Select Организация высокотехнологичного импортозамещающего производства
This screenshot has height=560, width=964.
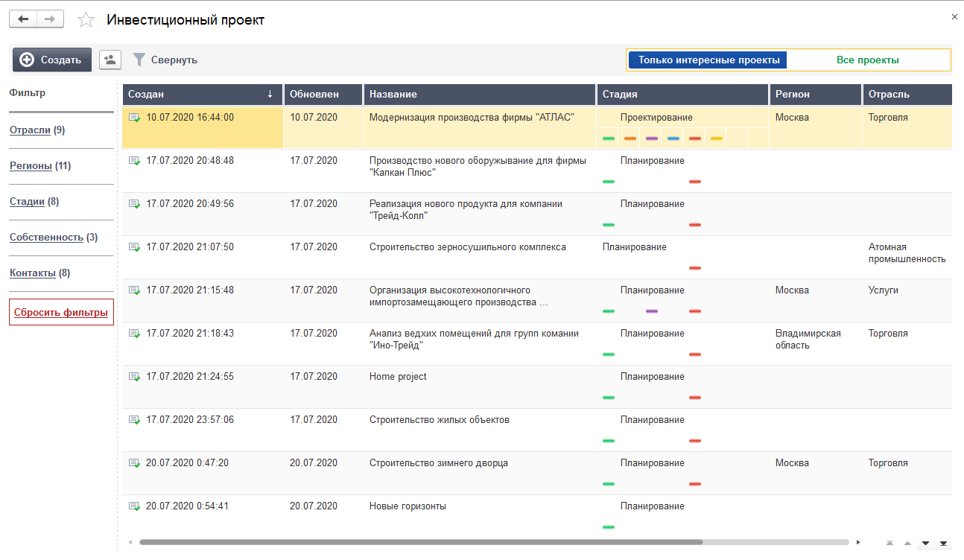coord(459,296)
